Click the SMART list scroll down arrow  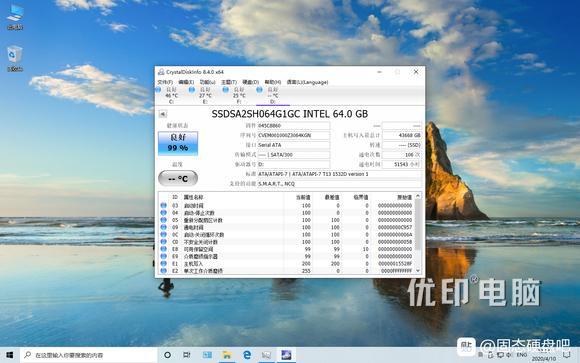[418, 271]
